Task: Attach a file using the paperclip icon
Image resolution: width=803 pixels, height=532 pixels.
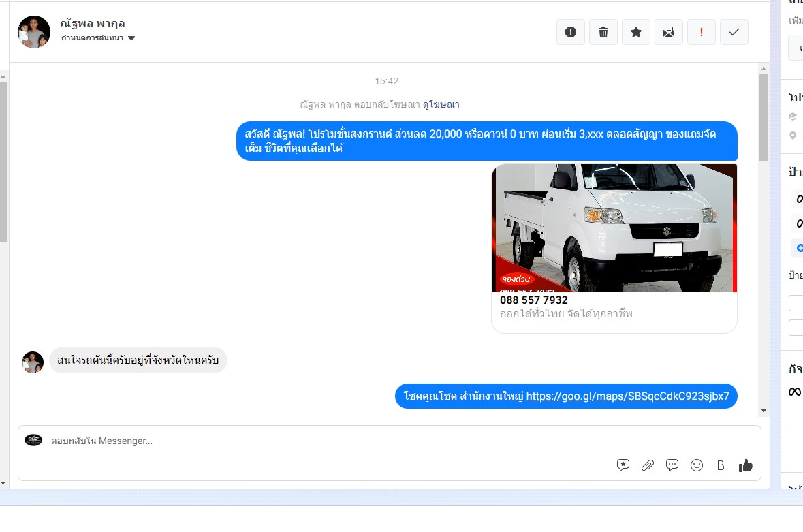Action: (648, 465)
